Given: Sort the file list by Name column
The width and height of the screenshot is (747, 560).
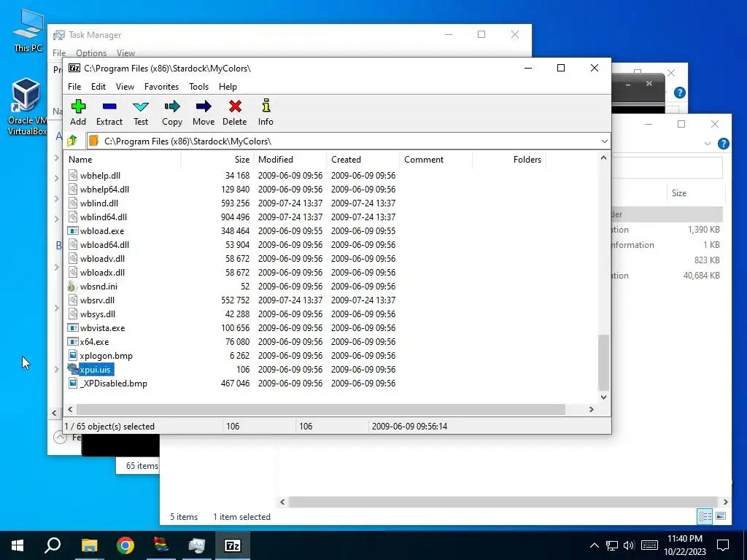Looking at the screenshot, I should [123, 160].
